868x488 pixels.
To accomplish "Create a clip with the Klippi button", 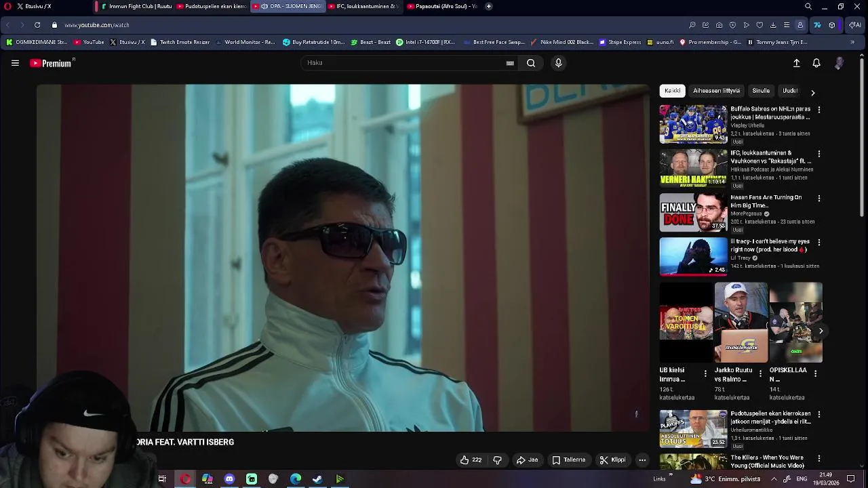I will [x=612, y=460].
